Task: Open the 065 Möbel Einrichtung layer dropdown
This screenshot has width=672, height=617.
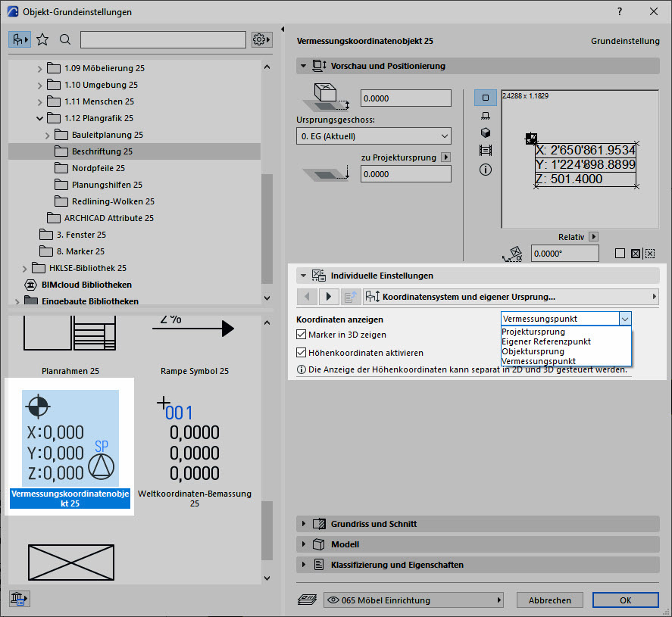Action: point(414,600)
